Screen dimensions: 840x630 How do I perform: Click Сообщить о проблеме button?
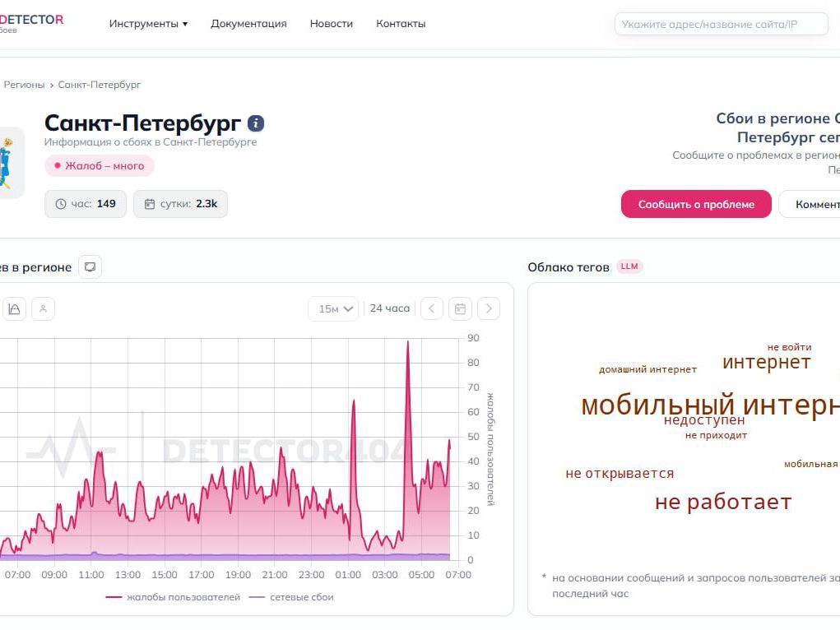point(696,204)
